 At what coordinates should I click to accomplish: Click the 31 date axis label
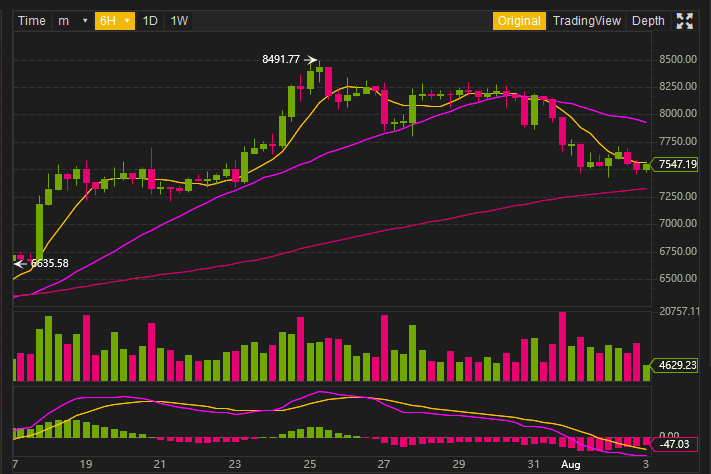(533, 464)
